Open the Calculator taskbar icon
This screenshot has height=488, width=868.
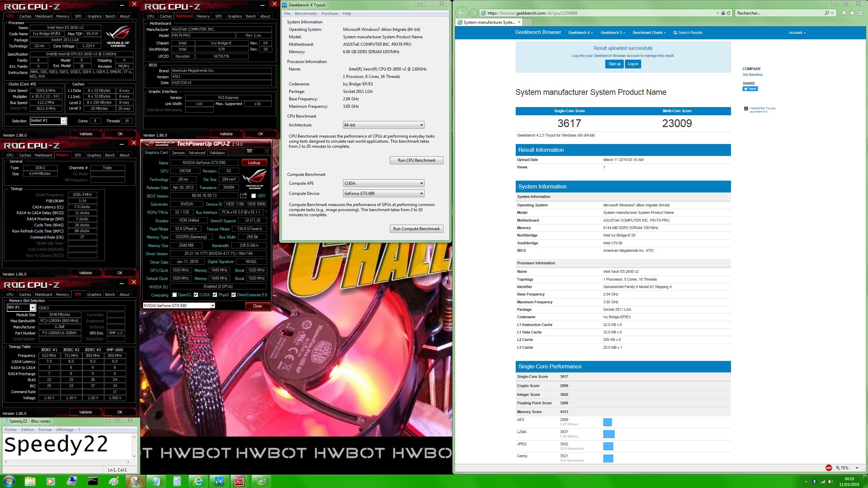tap(177, 481)
